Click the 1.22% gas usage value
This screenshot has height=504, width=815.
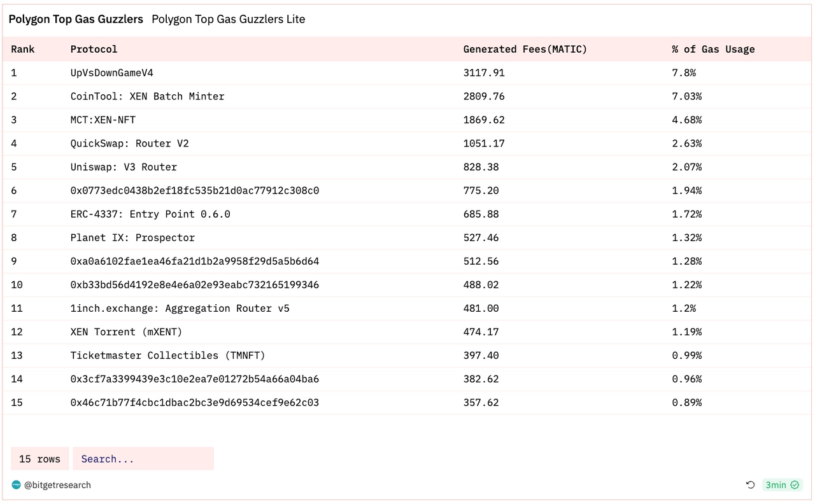click(687, 284)
